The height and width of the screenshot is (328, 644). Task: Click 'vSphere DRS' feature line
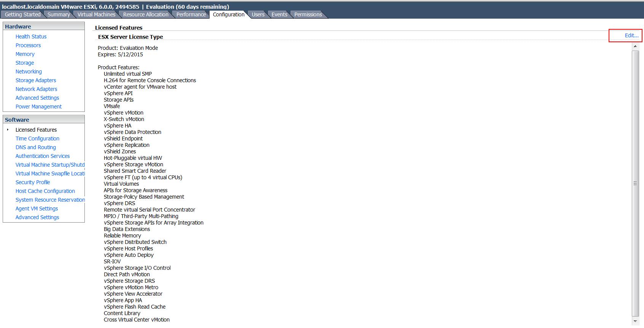119,203
